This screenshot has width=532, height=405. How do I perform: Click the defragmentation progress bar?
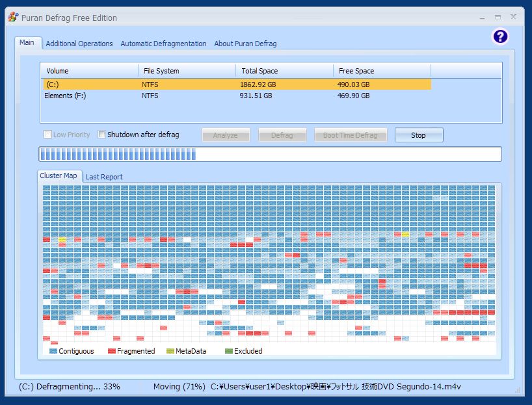(270, 154)
